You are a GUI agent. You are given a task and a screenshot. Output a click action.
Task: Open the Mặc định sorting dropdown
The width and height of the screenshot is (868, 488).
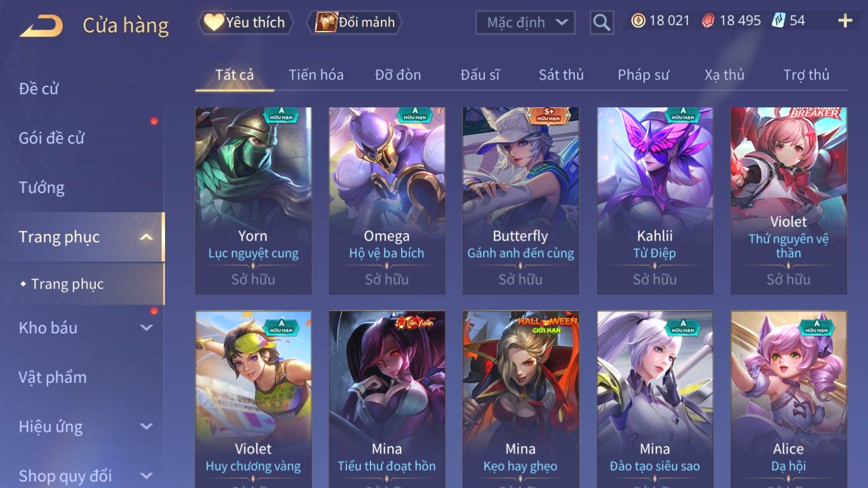(525, 22)
